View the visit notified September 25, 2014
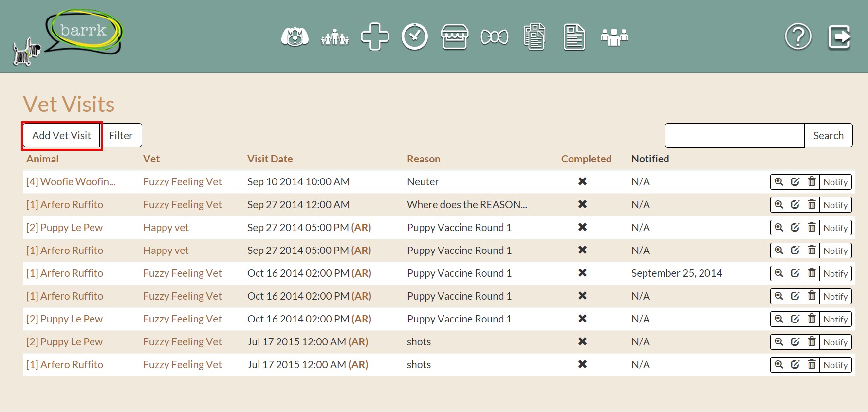868x412 pixels. point(779,273)
